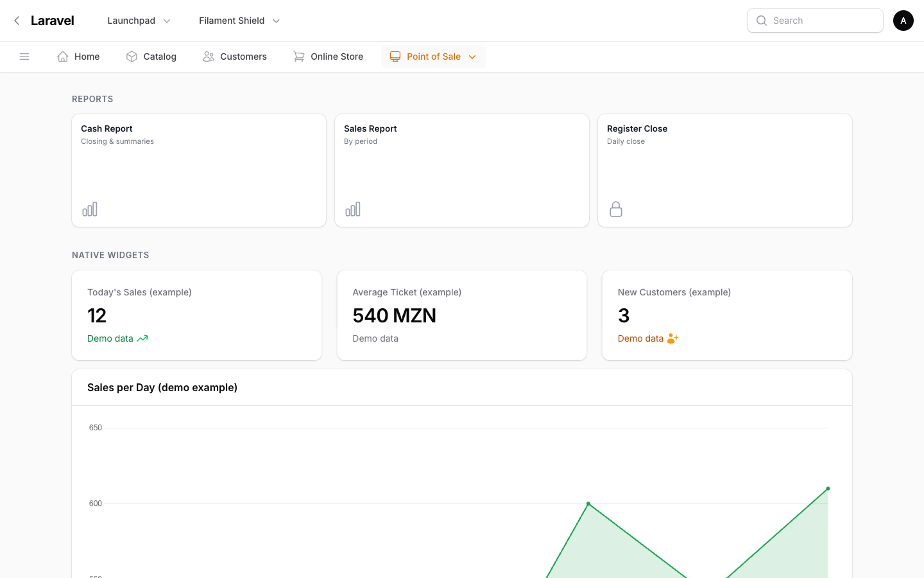Click the Filament Shield chevron arrow
This screenshot has height=578, width=924.
(276, 21)
